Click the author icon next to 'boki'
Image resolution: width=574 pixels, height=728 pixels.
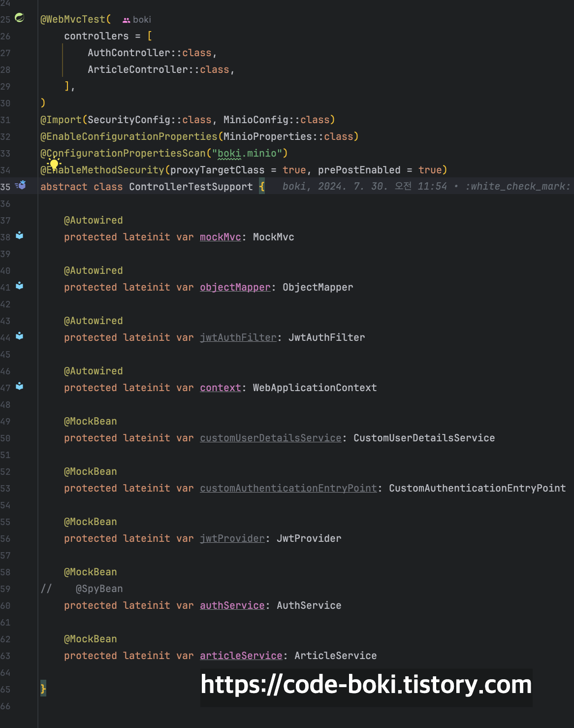coord(127,20)
